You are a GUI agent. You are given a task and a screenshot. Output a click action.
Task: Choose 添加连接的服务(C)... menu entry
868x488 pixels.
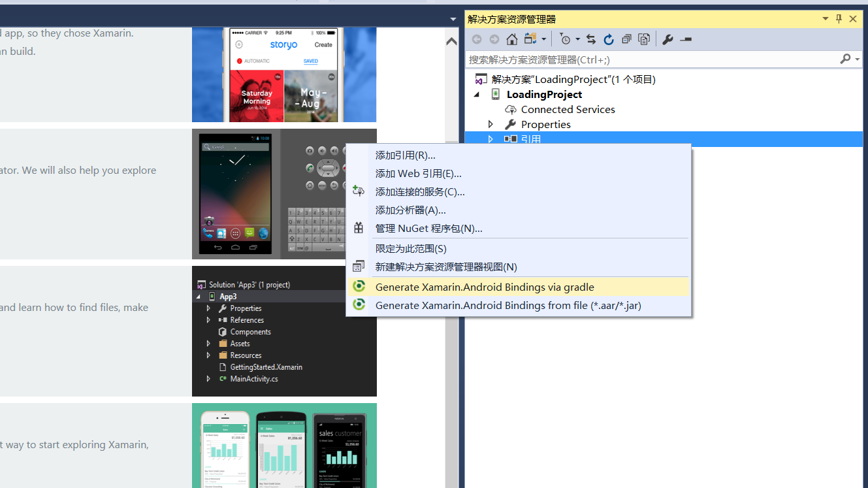[420, 192]
